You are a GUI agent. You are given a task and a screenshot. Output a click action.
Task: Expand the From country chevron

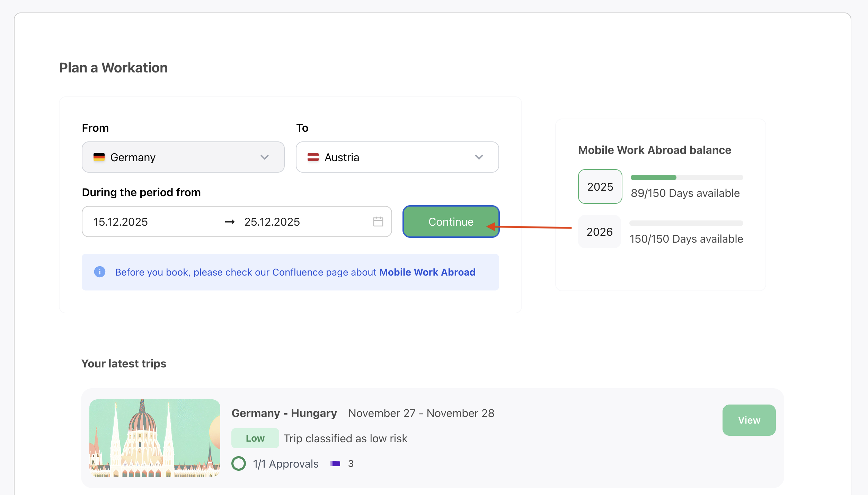click(265, 157)
